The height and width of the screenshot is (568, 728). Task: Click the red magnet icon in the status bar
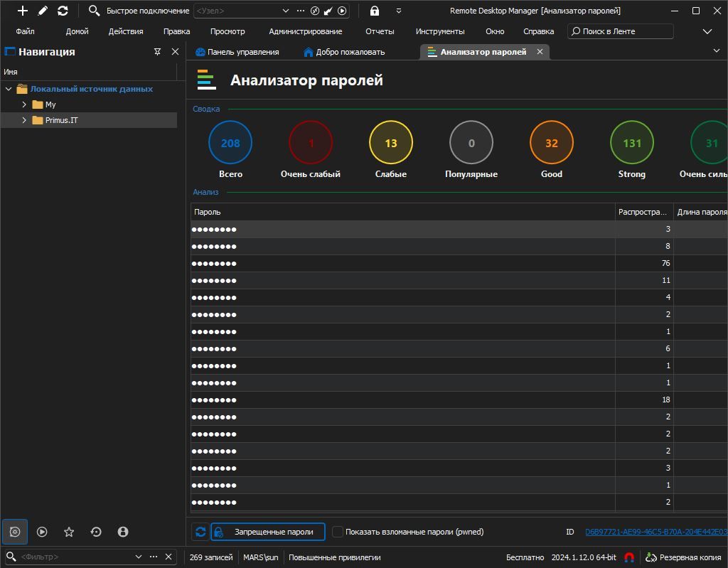click(629, 557)
